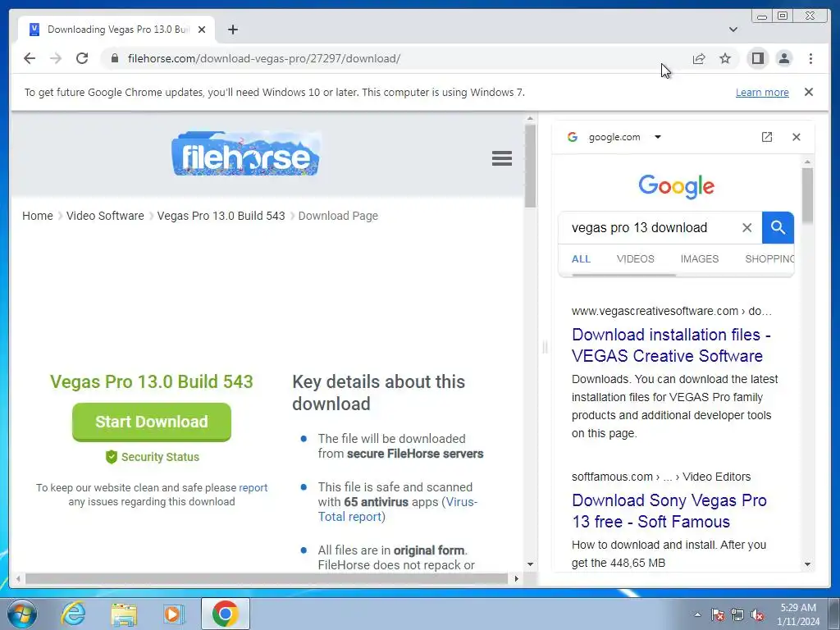This screenshot has height=630, width=840.
Task: Toggle the Chrome side panel
Action: 757,58
